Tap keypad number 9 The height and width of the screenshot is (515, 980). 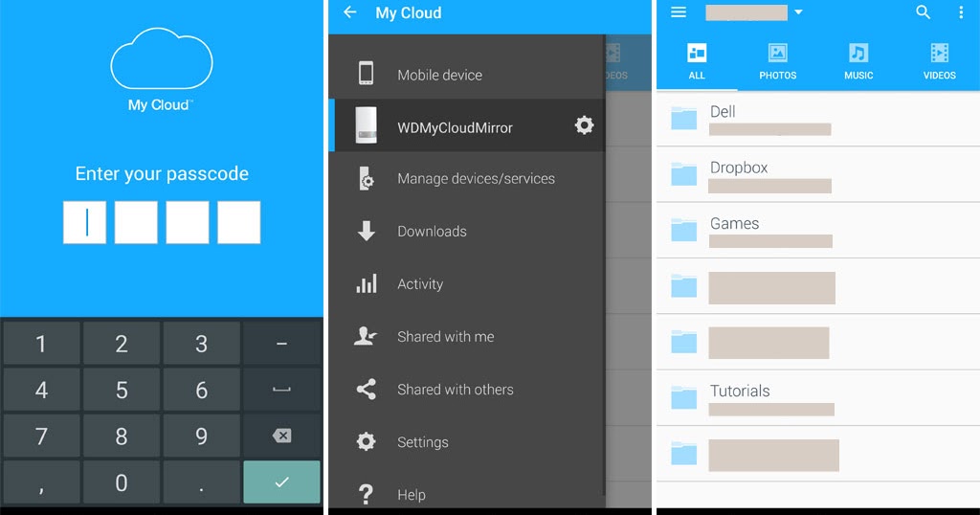click(x=201, y=436)
